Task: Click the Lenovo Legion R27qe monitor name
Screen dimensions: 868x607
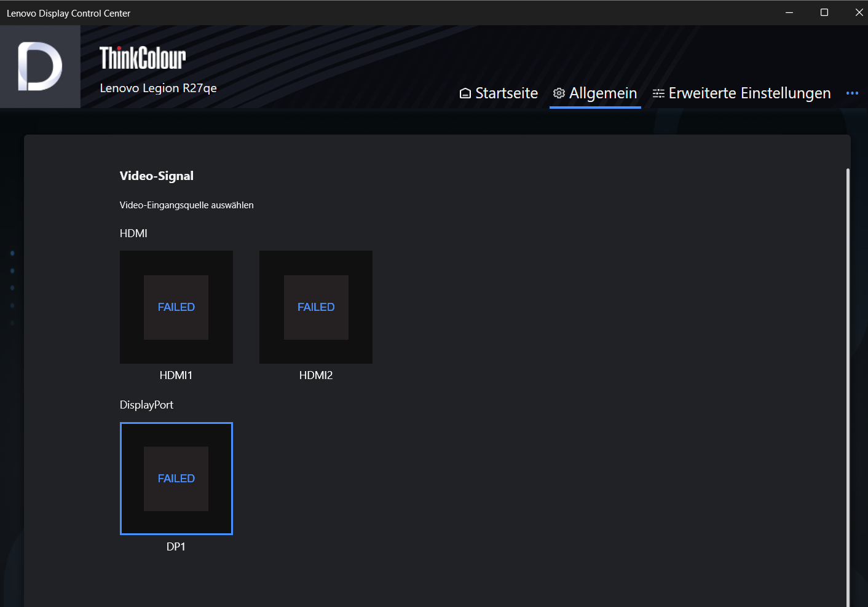Action: pyautogui.click(x=158, y=88)
